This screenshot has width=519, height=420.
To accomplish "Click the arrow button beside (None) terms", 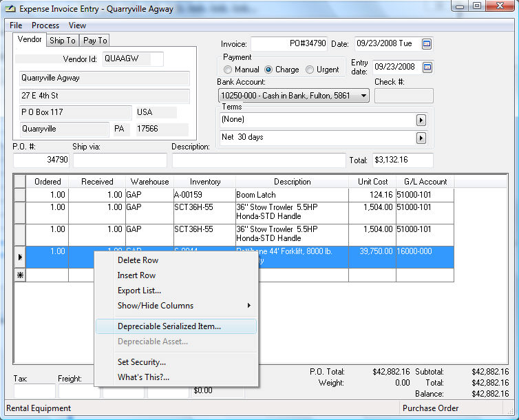I will pyautogui.click(x=421, y=120).
